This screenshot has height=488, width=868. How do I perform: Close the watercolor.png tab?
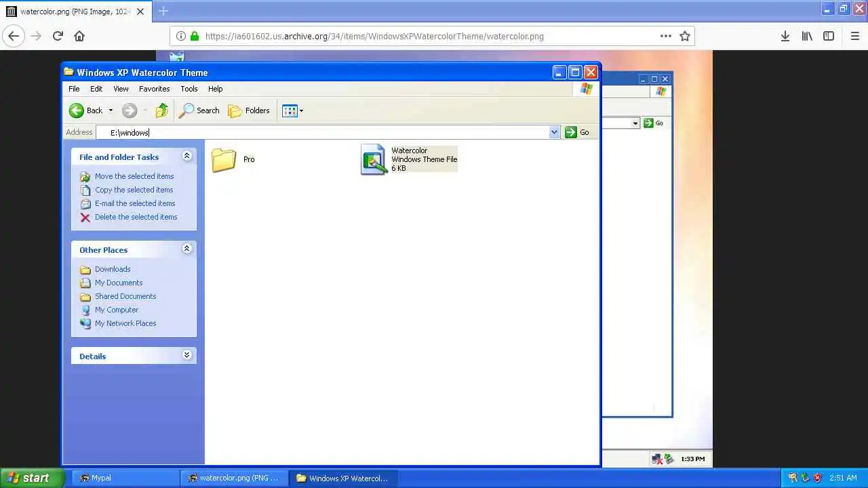(140, 12)
